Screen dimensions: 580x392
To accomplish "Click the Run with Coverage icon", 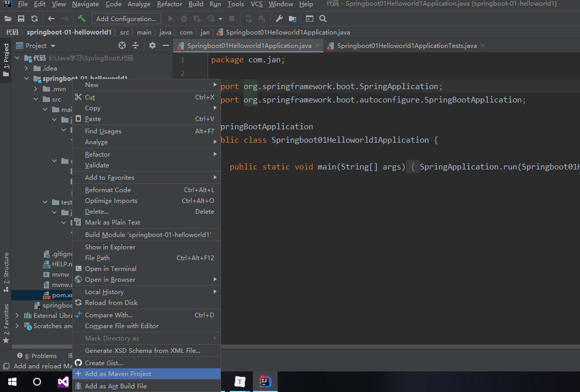I will (197, 19).
